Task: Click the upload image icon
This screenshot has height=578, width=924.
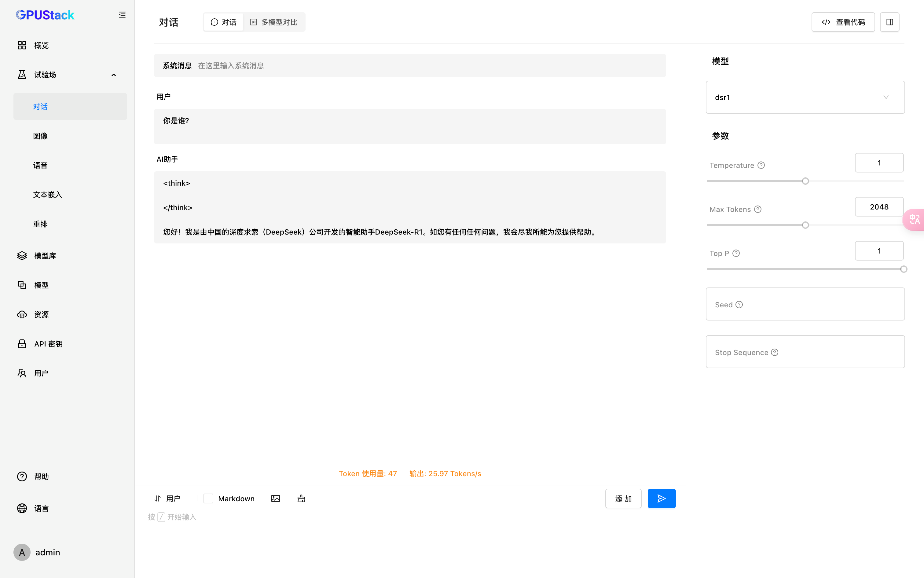Action: pyautogui.click(x=275, y=498)
